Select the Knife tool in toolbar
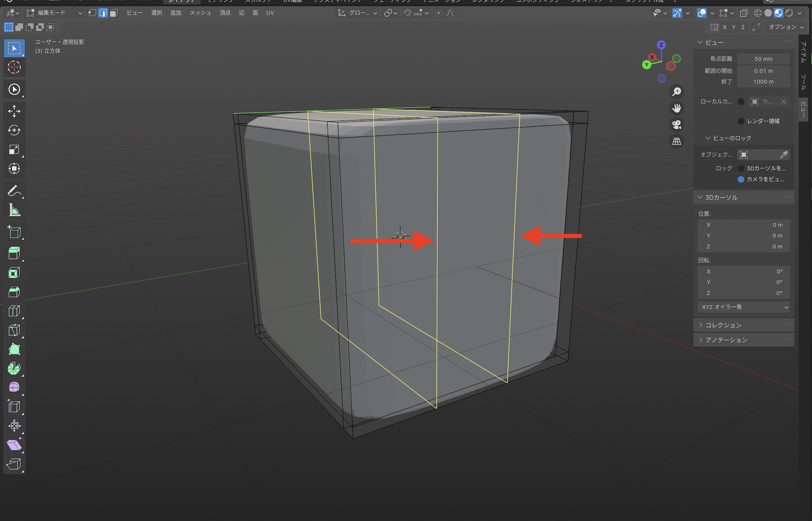The image size is (812, 521). coord(14,330)
